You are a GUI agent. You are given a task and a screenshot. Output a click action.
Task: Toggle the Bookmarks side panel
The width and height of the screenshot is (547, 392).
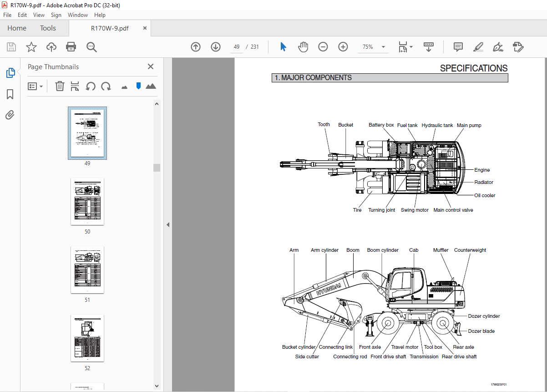(10, 94)
